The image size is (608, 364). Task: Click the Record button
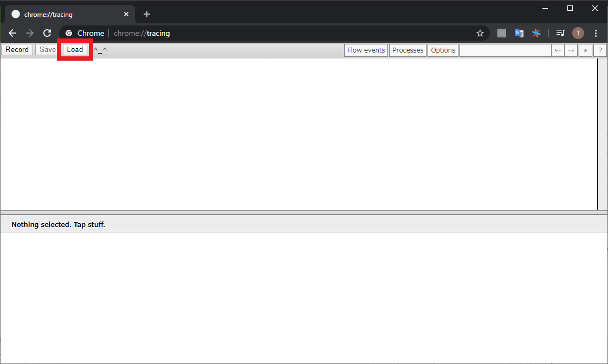tap(17, 50)
